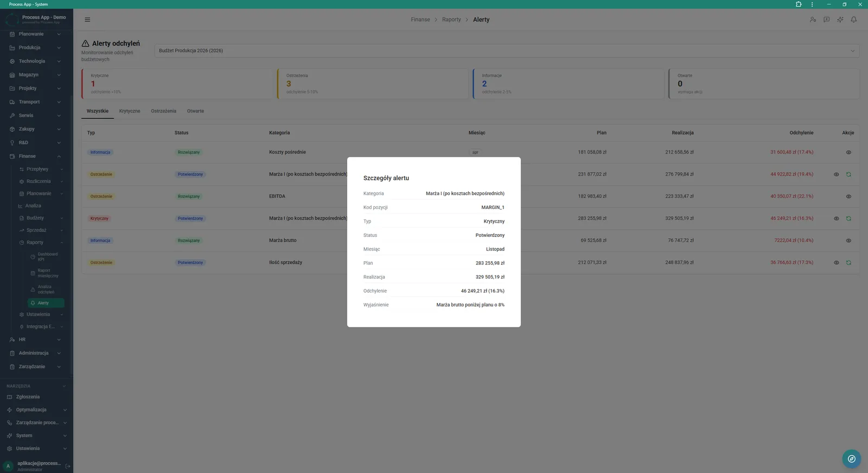
Task: Open Dashboard KPI in the sidebar
Action: coord(46,257)
